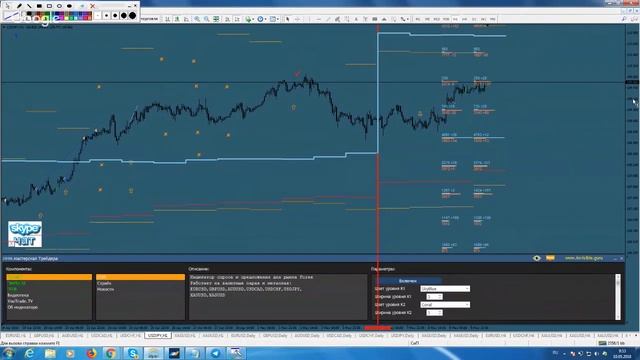Image resolution: width=640 pixels, height=360 pixels.
Task: Switch timeframe to MN
Action: click(x=493, y=19)
